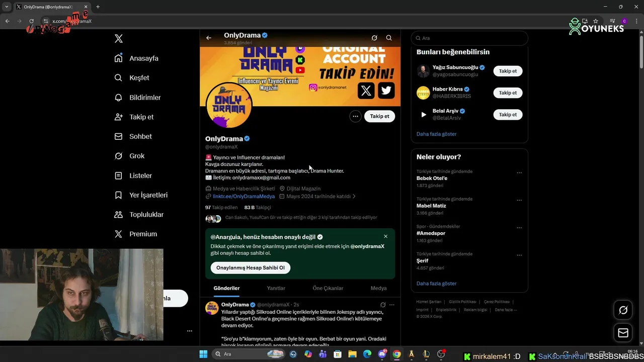Open the Yer İşaretleri bookmarks icon
644x362 pixels.
point(119,195)
